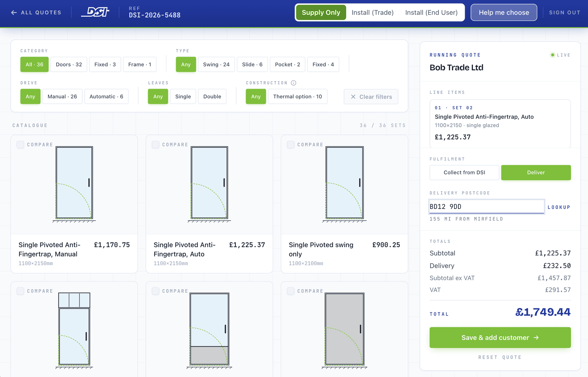Click the customer name Bob Trade Ltd
Viewport: 588px width, 377px height.
[x=456, y=68]
